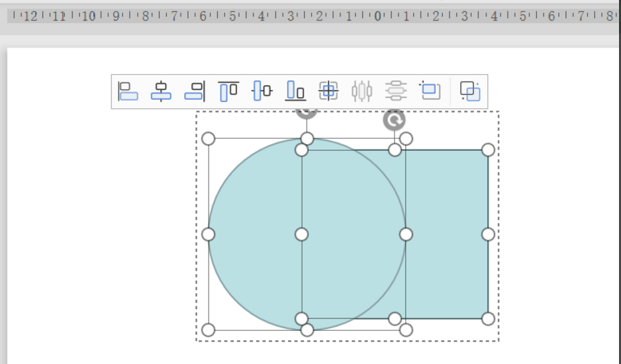
Task: Click the circle's bottom-right resize handle
Action: tap(406, 330)
